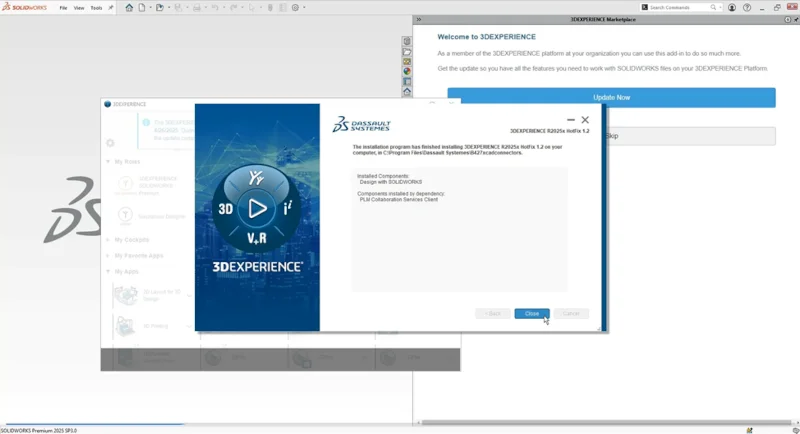Viewport: 800px width, 434px height.
Task: Open the Options gear icon in toolbar
Action: point(295,7)
